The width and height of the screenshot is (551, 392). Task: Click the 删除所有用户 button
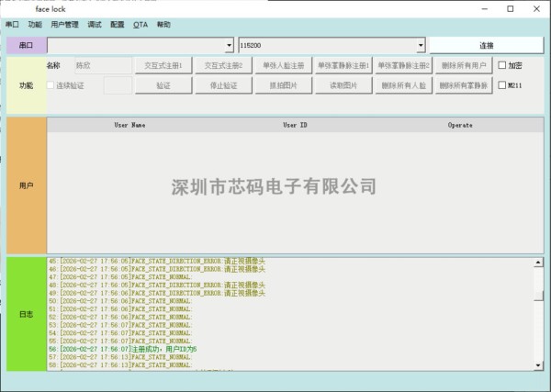(x=464, y=65)
